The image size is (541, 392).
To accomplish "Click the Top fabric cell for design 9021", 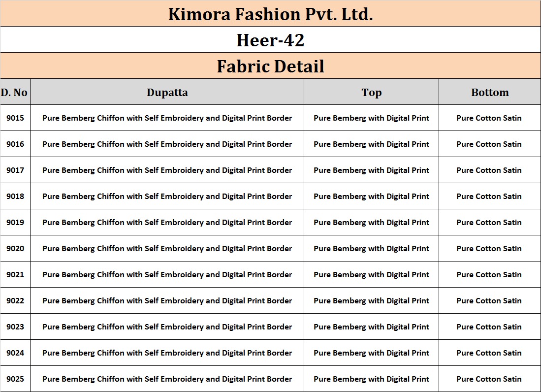I will (371, 275).
